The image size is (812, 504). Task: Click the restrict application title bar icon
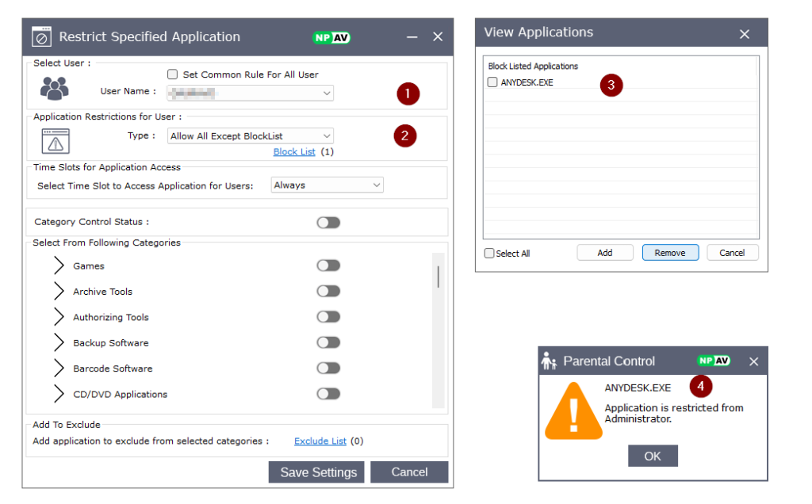41,36
